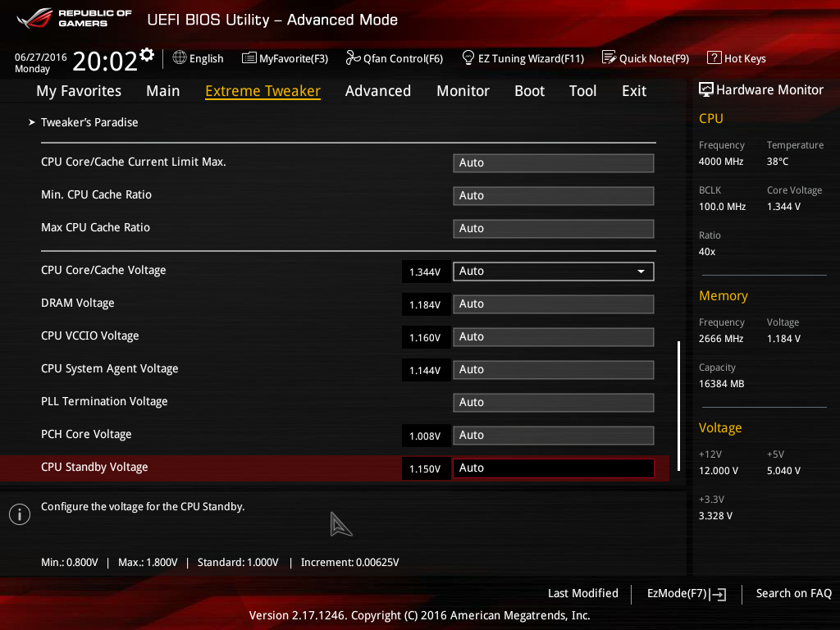Click the MyFavorite list icon
Viewport: 840px width, 630px height.
coord(249,58)
